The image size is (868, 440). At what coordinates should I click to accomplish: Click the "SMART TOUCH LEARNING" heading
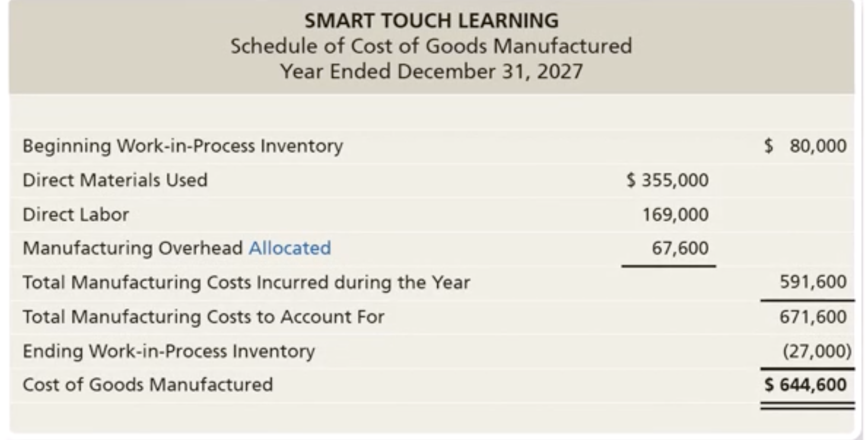[x=431, y=21]
